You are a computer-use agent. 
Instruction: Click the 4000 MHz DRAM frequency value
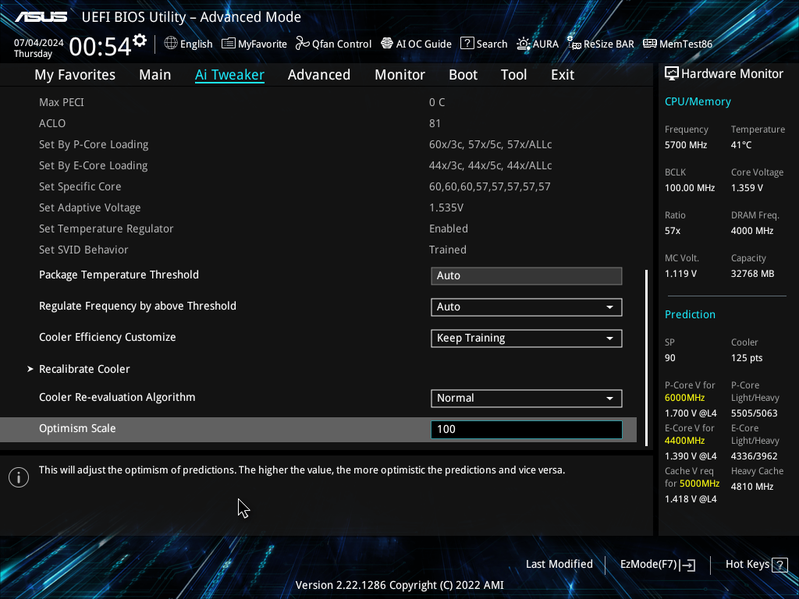[752, 231]
